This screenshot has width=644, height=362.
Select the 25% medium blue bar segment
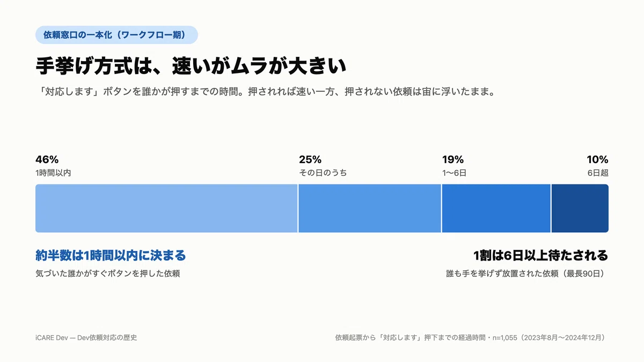coord(370,208)
